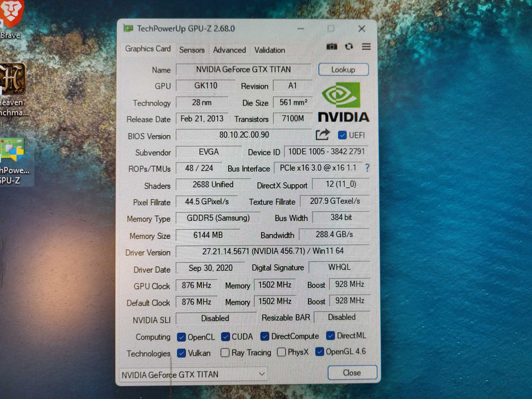The height and width of the screenshot is (399, 532).
Task: Toggle the CUDA checkbox
Action: point(225,336)
